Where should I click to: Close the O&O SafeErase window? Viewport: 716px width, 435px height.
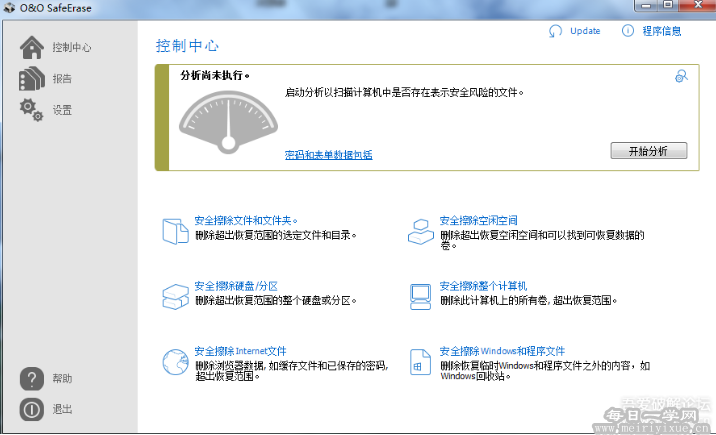(x=698, y=5)
